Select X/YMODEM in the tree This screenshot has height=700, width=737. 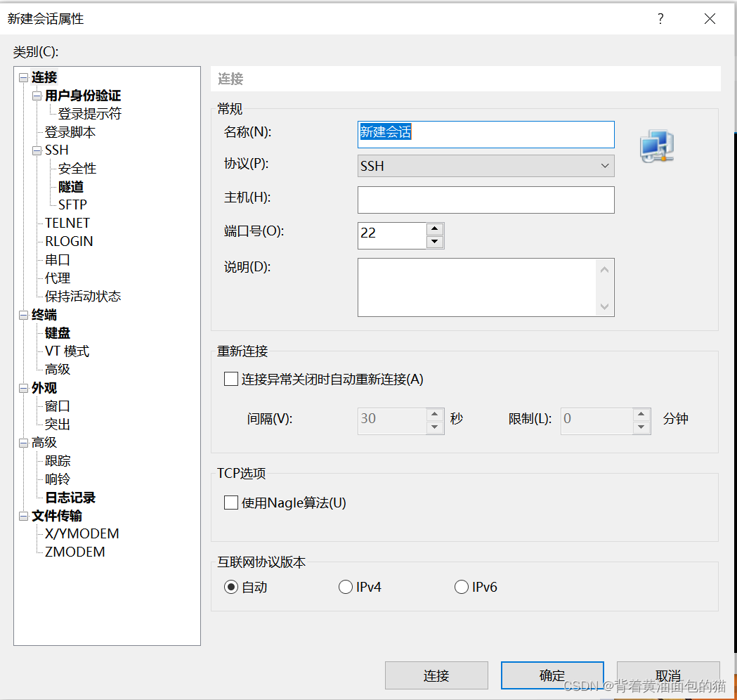coord(81,534)
